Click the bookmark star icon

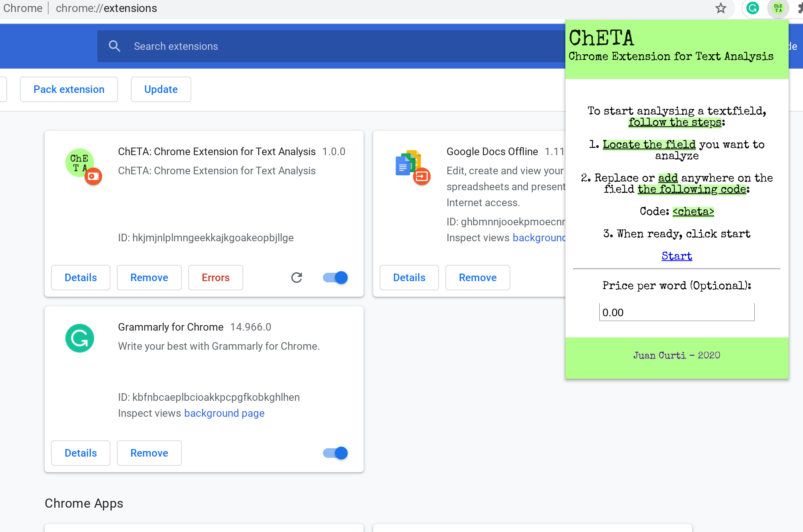720,8
